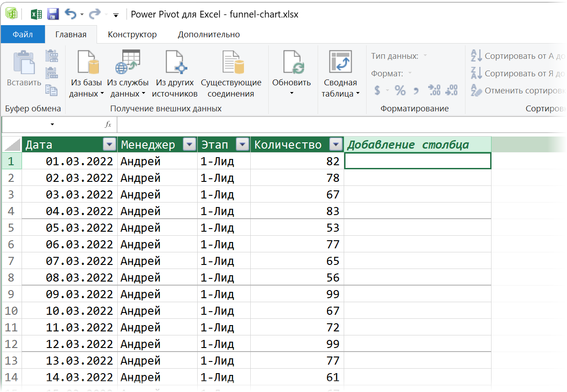Apply thousands separator comma icon
This screenshot has height=392, width=567.
click(416, 91)
